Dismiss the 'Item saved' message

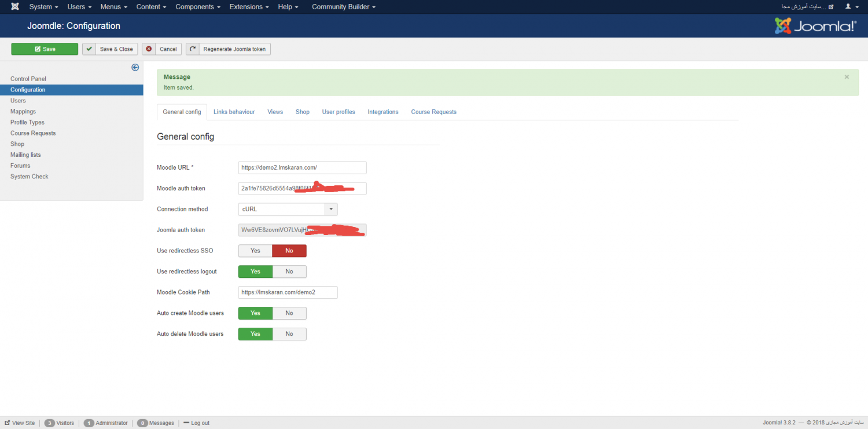[847, 77]
